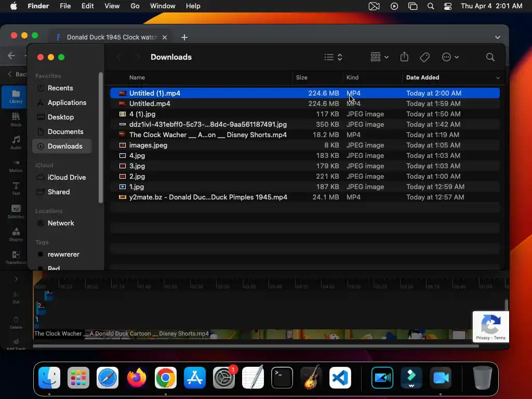Image resolution: width=532 pixels, height=399 pixels.
Task: Open the Apple menu
Action: click(14, 6)
